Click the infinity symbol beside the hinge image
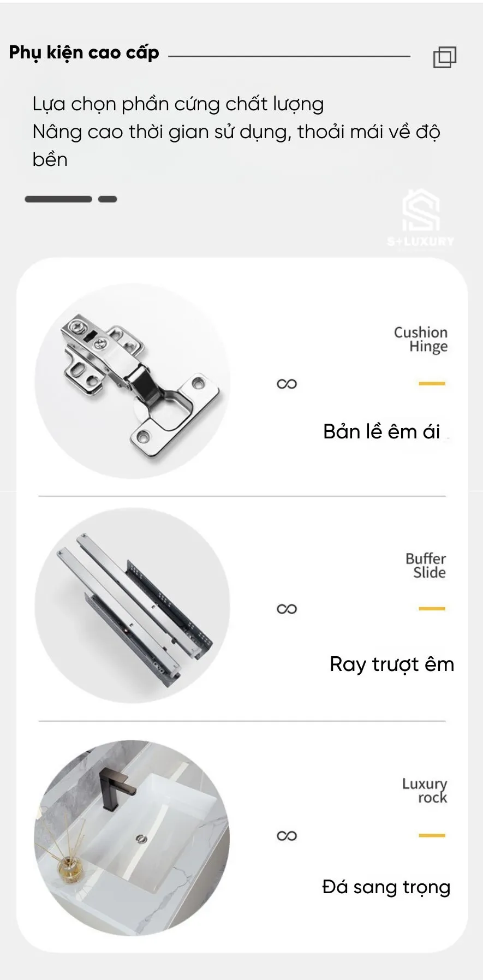 pos(287,384)
